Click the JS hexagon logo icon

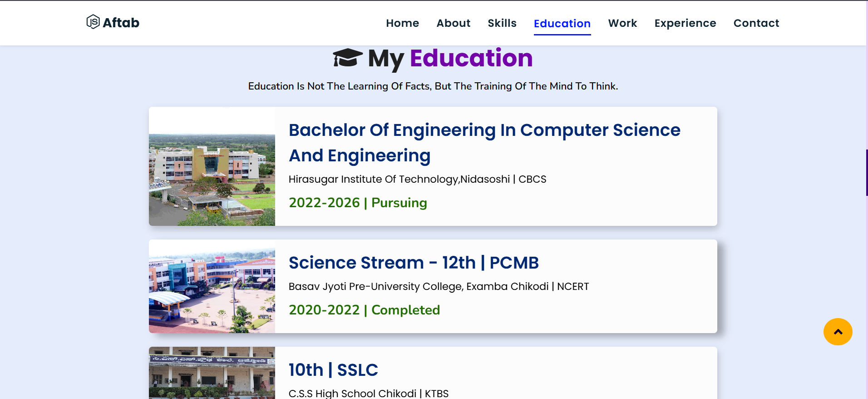tap(93, 22)
